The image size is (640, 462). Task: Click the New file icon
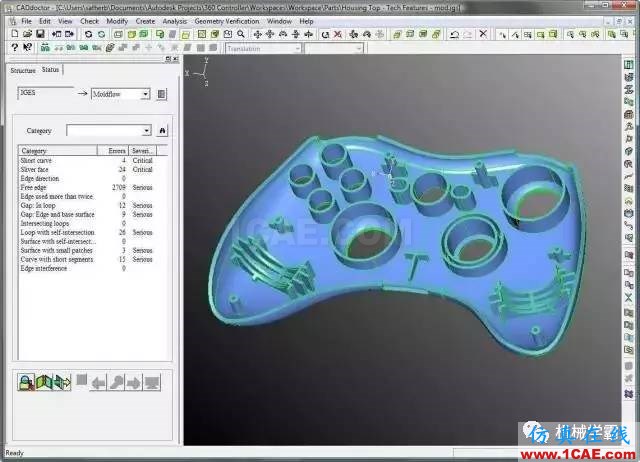click(x=15, y=34)
